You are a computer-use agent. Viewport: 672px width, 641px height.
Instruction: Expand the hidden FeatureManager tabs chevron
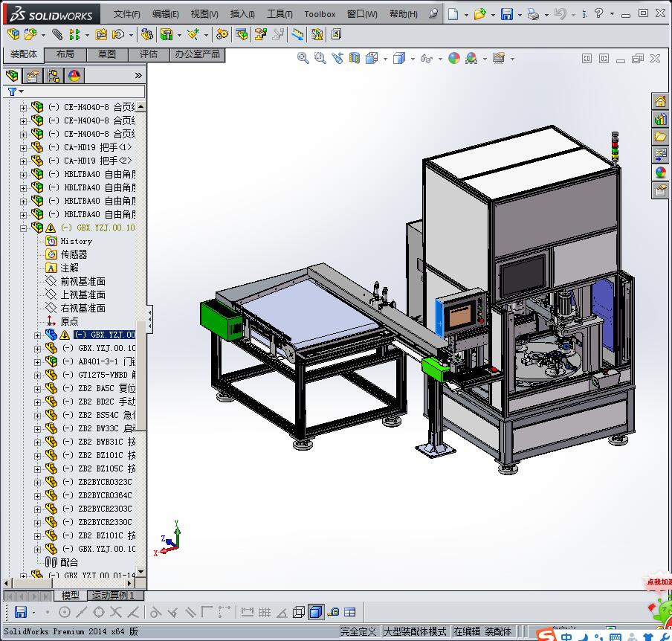138,75
